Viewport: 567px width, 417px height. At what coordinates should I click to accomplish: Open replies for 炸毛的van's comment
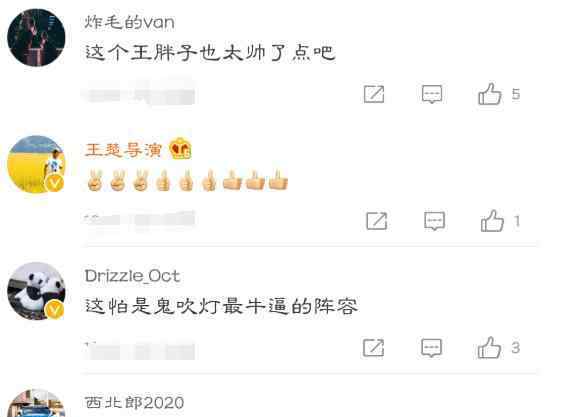pos(432,94)
